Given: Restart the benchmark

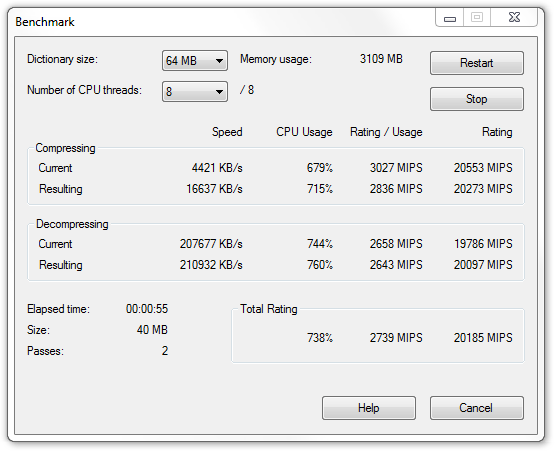Looking at the screenshot, I should 477,63.
